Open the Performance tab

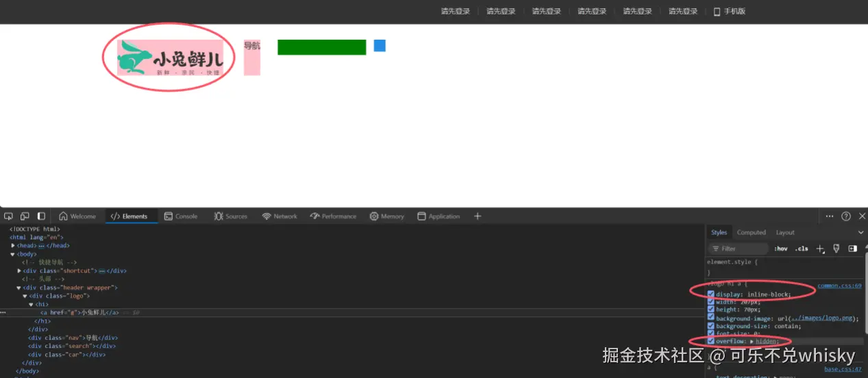tap(333, 216)
